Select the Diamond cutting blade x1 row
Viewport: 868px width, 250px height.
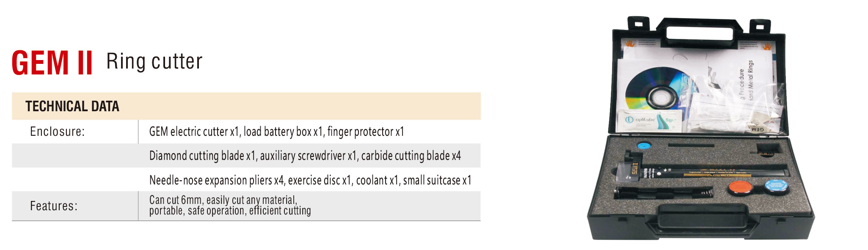click(x=309, y=156)
